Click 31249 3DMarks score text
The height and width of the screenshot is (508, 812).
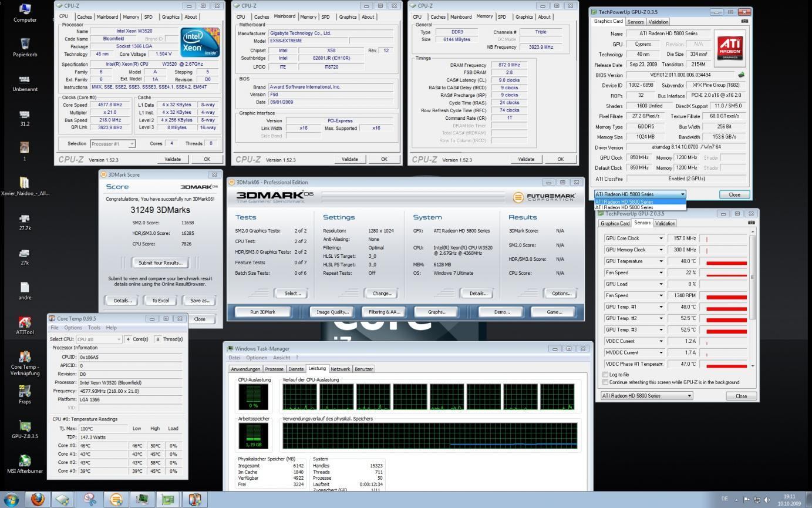click(x=160, y=210)
